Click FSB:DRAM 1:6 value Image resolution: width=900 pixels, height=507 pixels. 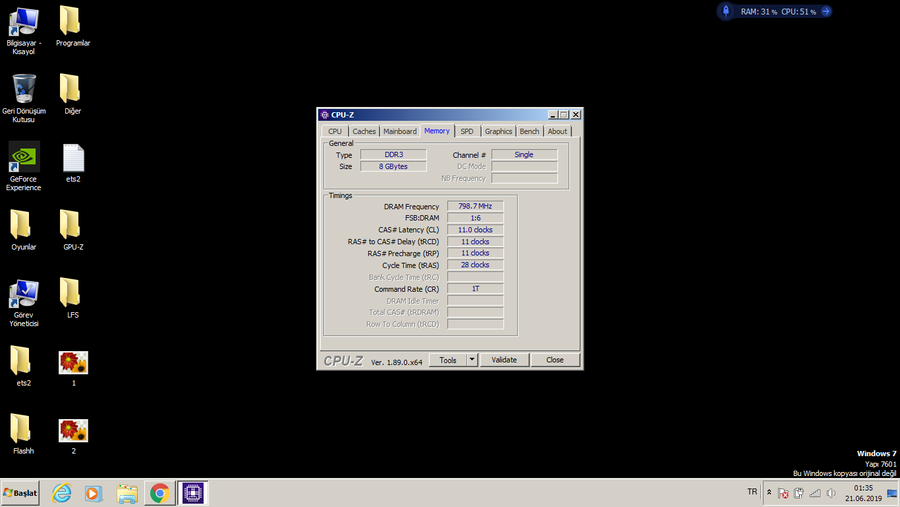coord(475,218)
